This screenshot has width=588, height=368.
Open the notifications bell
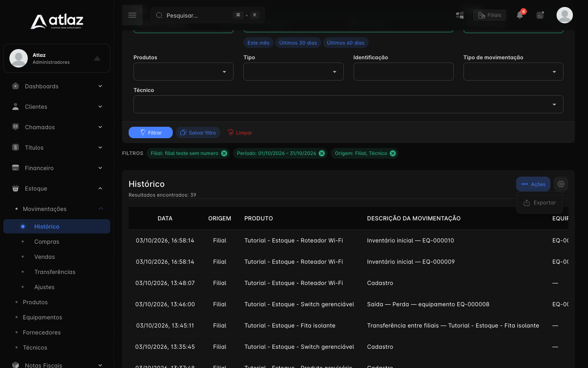(x=520, y=15)
